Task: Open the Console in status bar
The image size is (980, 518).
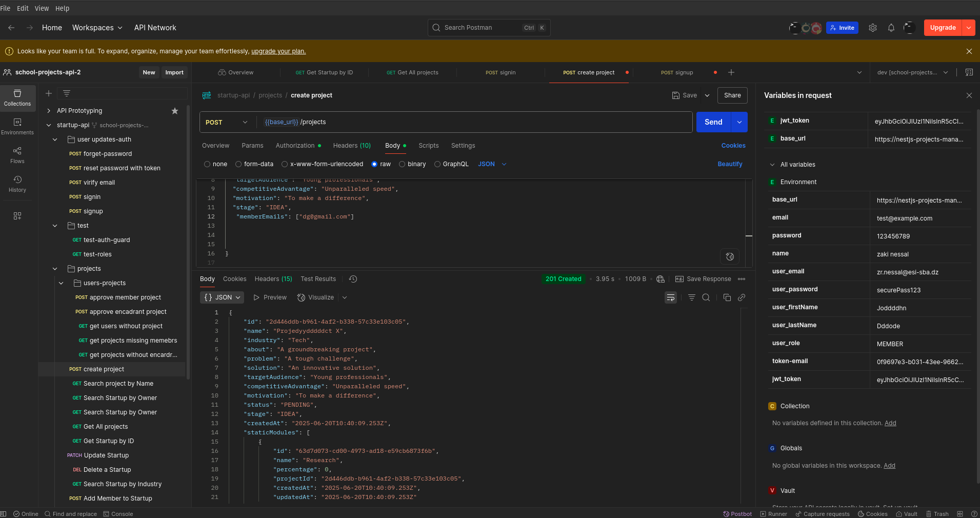Action: click(x=118, y=514)
